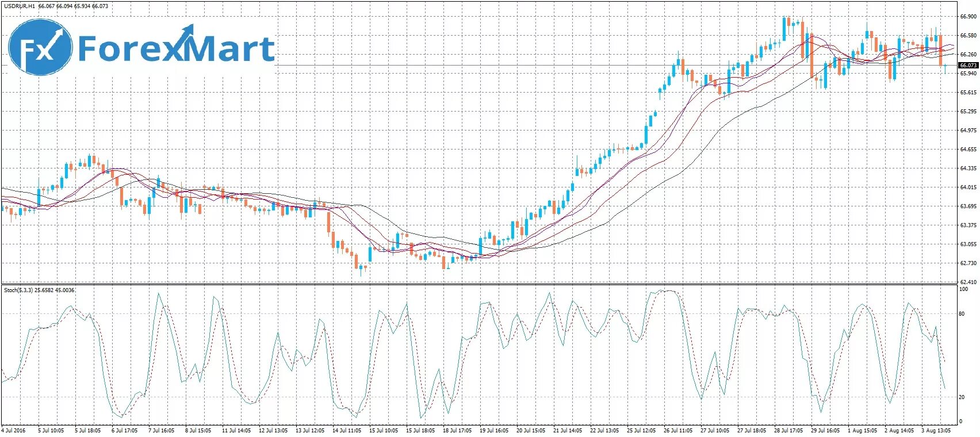Image resolution: width=980 pixels, height=437 pixels.
Task: Click the 64.975 price axis label
Action: (968, 131)
